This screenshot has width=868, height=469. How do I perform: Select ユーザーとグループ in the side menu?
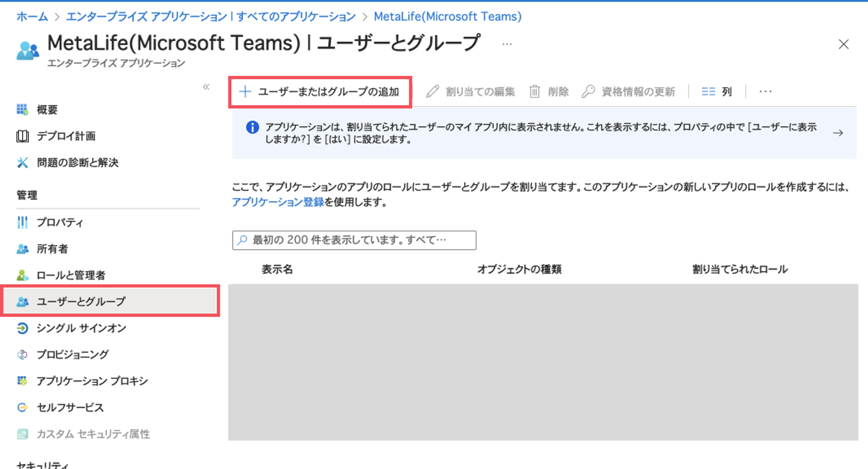[x=111, y=301]
